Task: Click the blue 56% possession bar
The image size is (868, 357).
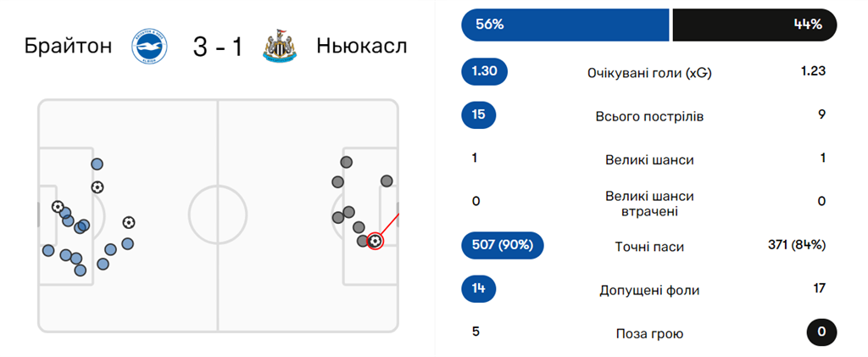Action: (565, 25)
